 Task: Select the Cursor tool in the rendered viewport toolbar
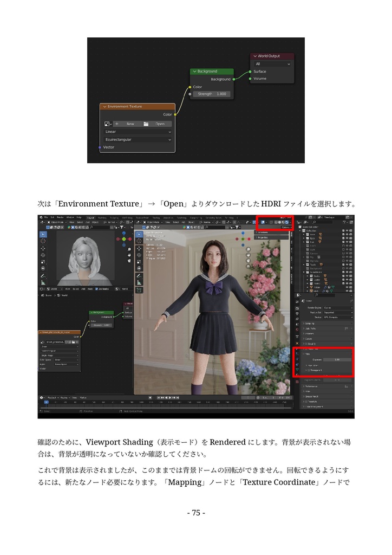pos(139,241)
